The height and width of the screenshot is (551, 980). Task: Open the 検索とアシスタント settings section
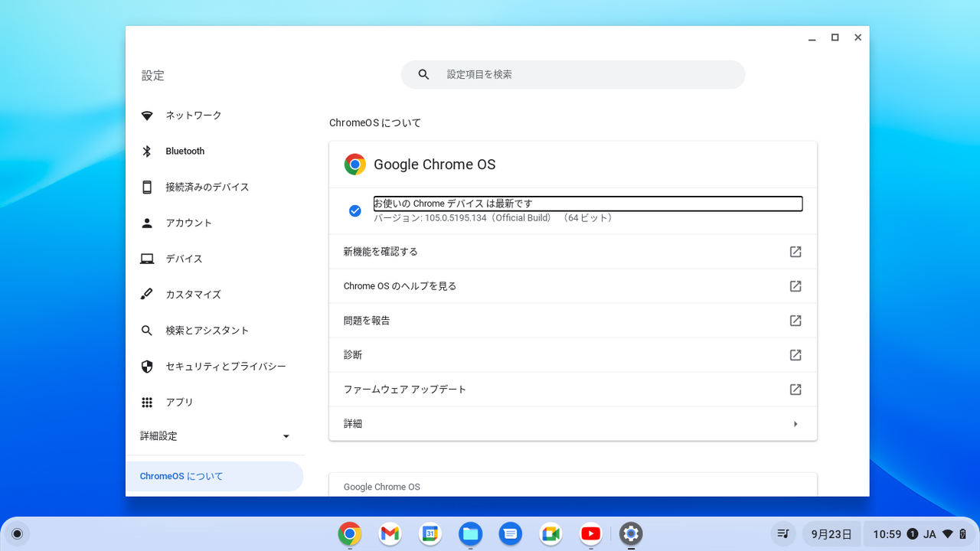click(207, 330)
